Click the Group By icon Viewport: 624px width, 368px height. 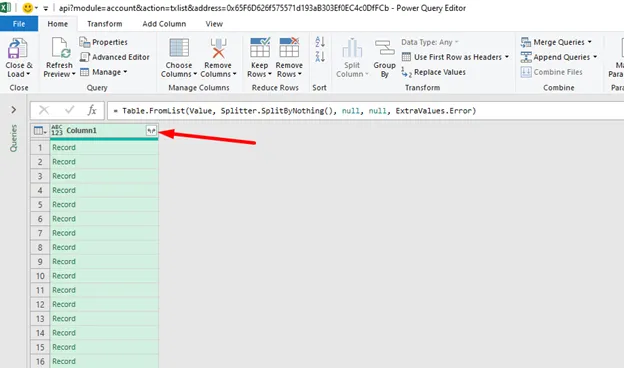click(384, 48)
